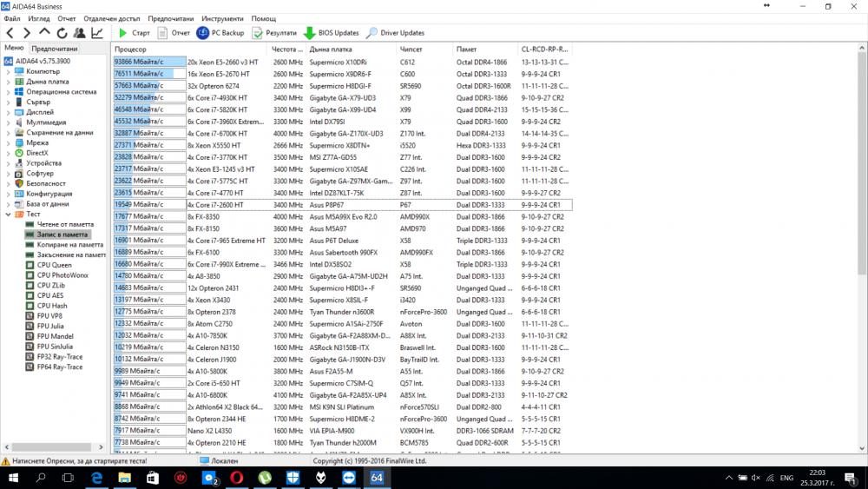The image size is (868, 489).
Task: Sort by Памет column header
Action: [485, 50]
